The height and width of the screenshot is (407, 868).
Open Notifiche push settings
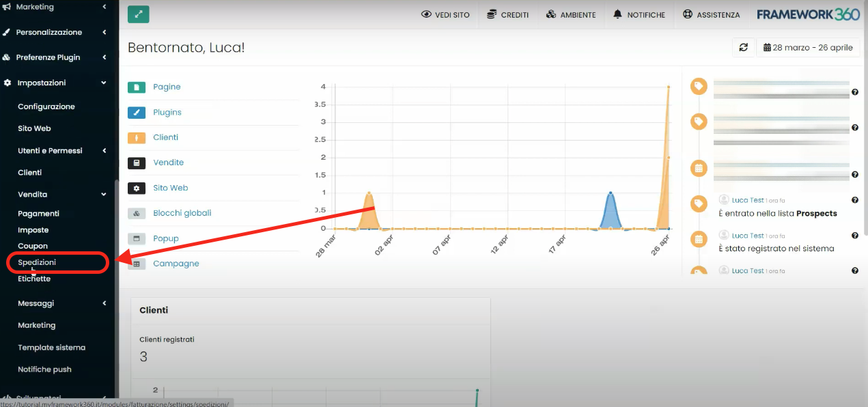click(x=44, y=369)
